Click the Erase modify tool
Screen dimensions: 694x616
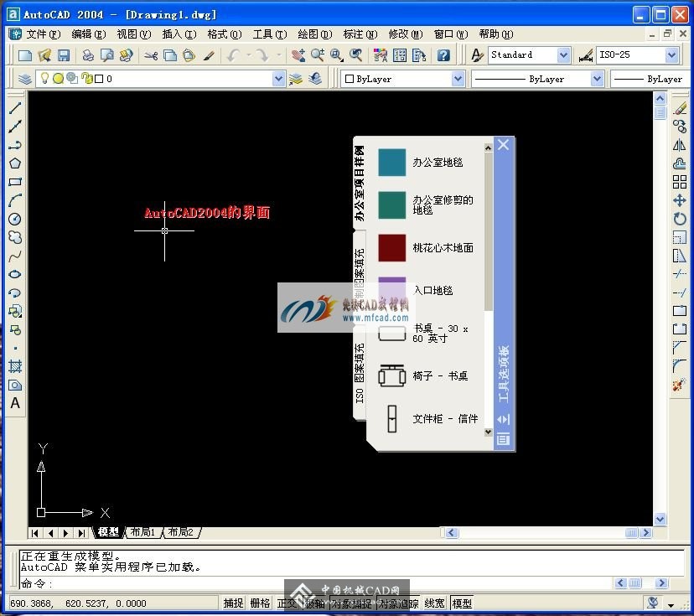tap(680, 107)
